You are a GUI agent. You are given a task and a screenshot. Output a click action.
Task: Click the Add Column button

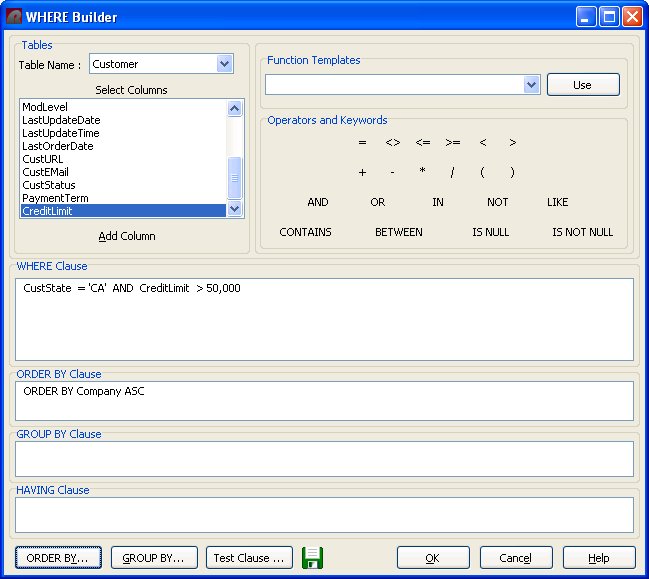click(x=127, y=236)
